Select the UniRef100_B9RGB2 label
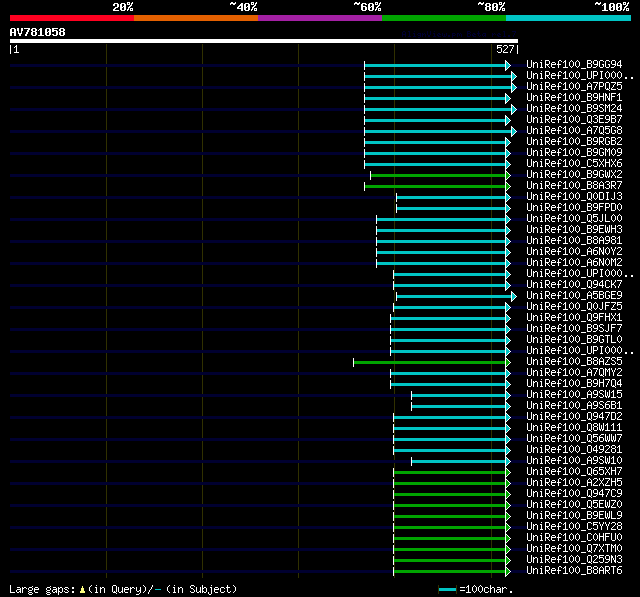 (x=574, y=142)
